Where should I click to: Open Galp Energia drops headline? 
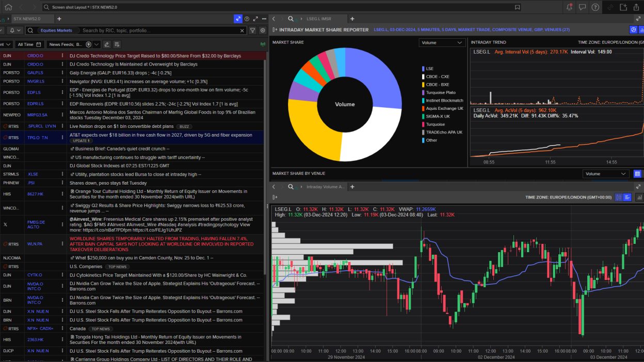click(121, 73)
